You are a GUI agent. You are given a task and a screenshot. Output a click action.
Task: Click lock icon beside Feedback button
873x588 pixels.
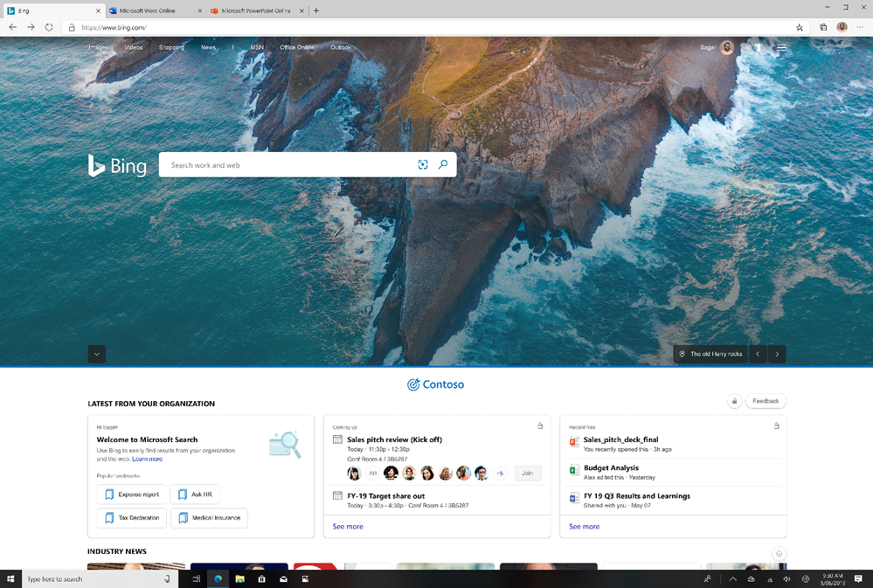click(734, 401)
